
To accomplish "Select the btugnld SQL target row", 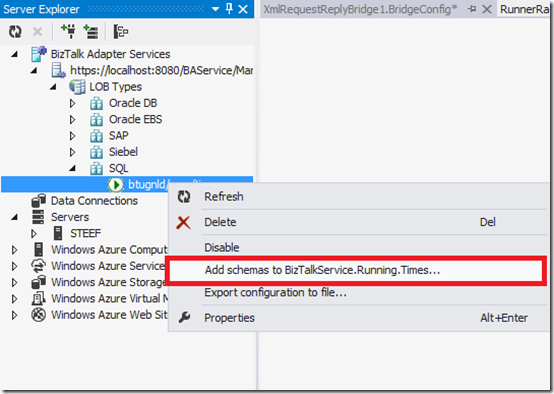I will [x=127, y=184].
